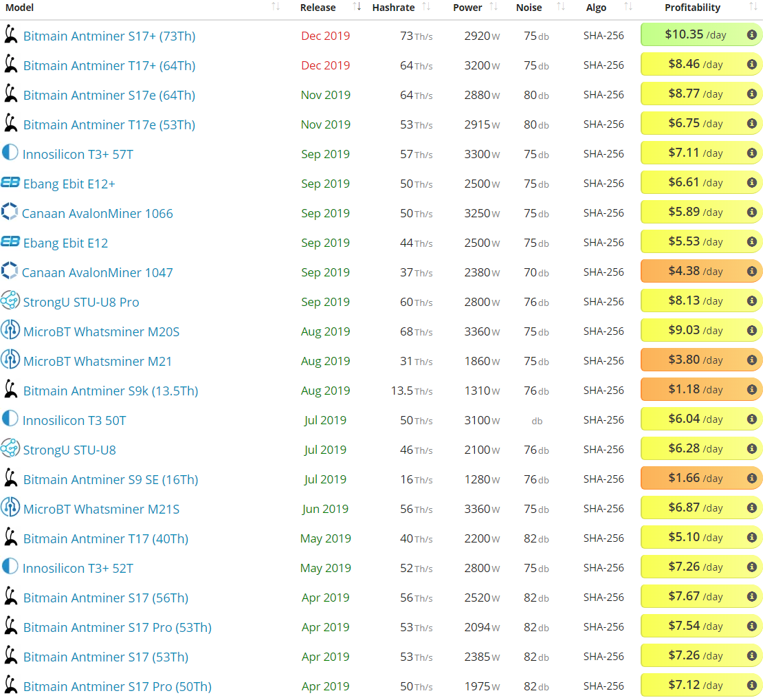
Task: Click the orange $4.38 /day profitability badge
Action: point(702,272)
